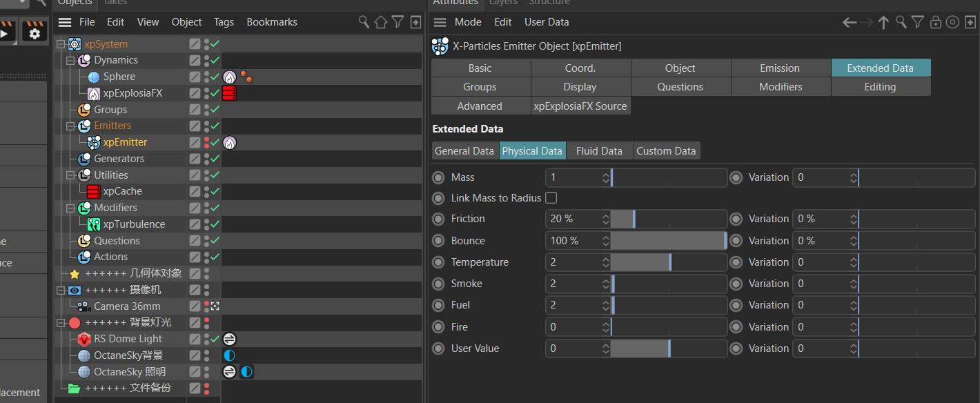
Task: Click the search icon in Objects manager
Action: pyautogui.click(x=364, y=22)
